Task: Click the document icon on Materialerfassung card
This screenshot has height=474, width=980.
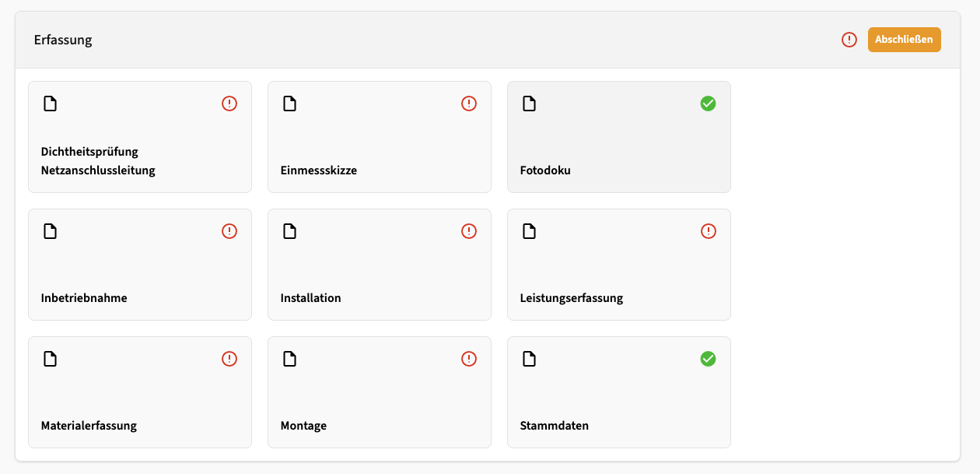Action: click(x=51, y=359)
